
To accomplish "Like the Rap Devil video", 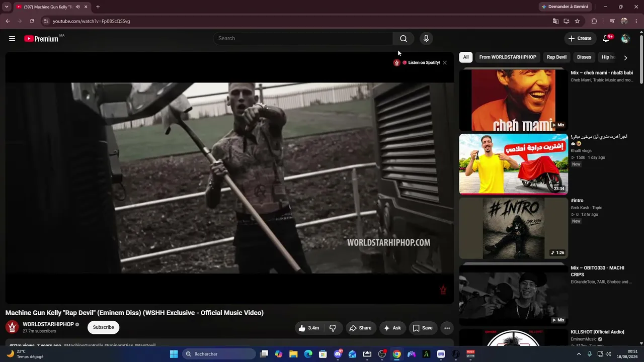I will 309,328.
